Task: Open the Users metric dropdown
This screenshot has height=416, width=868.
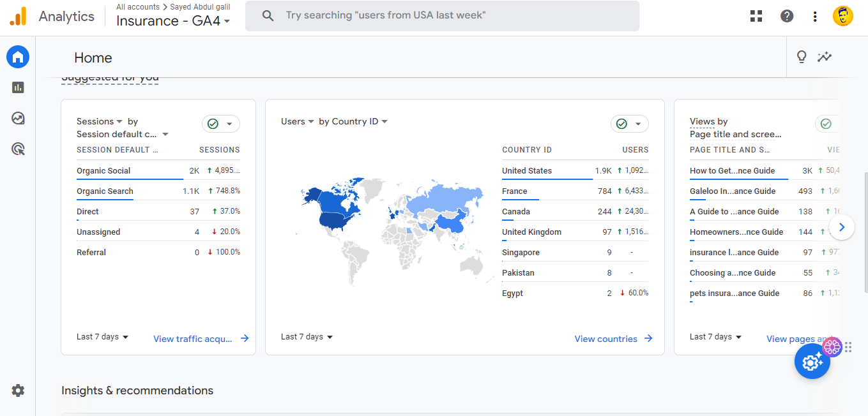Action: pos(298,121)
